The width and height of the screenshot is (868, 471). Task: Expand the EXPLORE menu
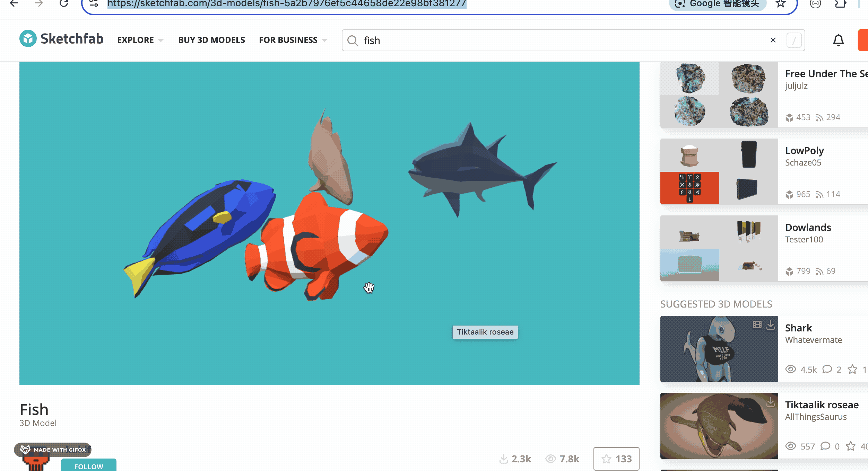pyautogui.click(x=140, y=40)
